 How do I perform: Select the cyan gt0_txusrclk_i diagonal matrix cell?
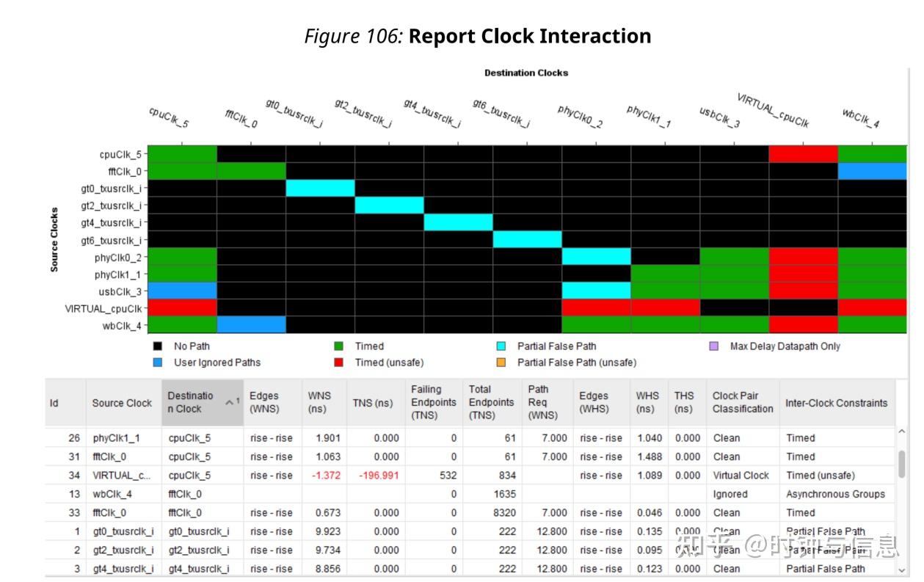[x=320, y=189]
